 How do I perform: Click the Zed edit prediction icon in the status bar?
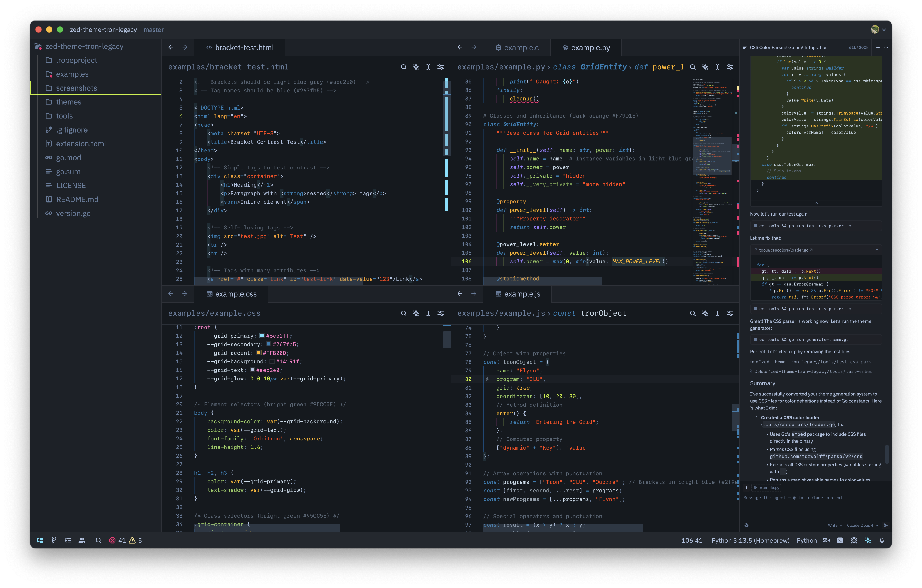pyautogui.click(x=827, y=540)
